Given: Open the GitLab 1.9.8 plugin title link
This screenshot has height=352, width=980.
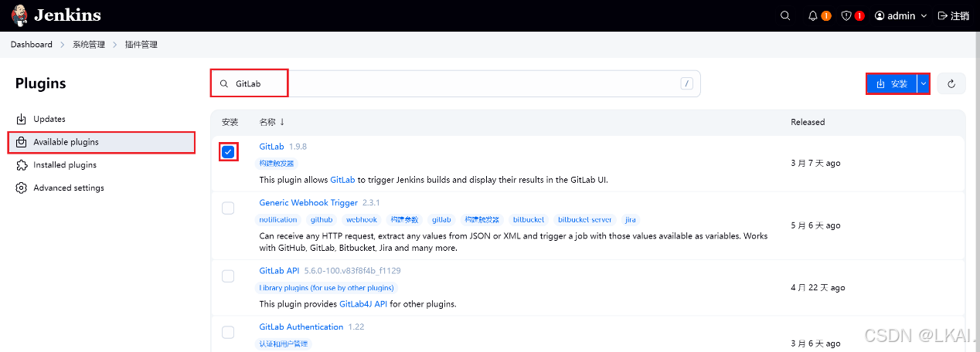Looking at the screenshot, I should pos(272,146).
